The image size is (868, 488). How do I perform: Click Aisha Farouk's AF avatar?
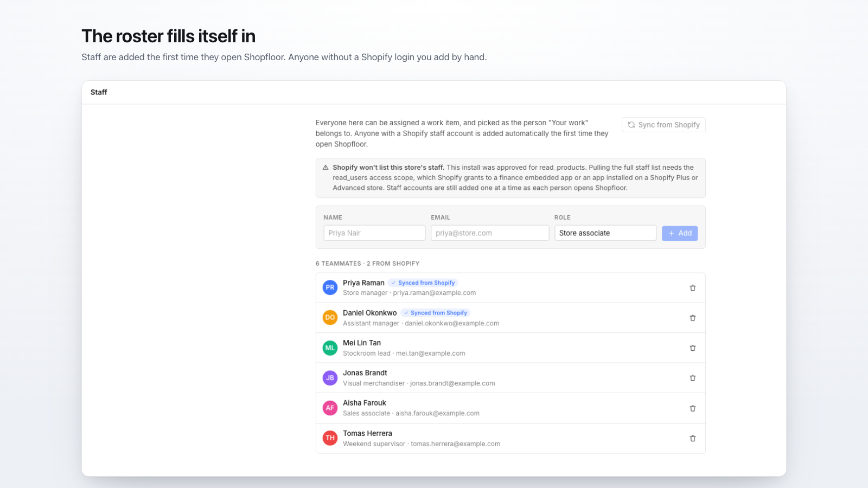pos(330,408)
